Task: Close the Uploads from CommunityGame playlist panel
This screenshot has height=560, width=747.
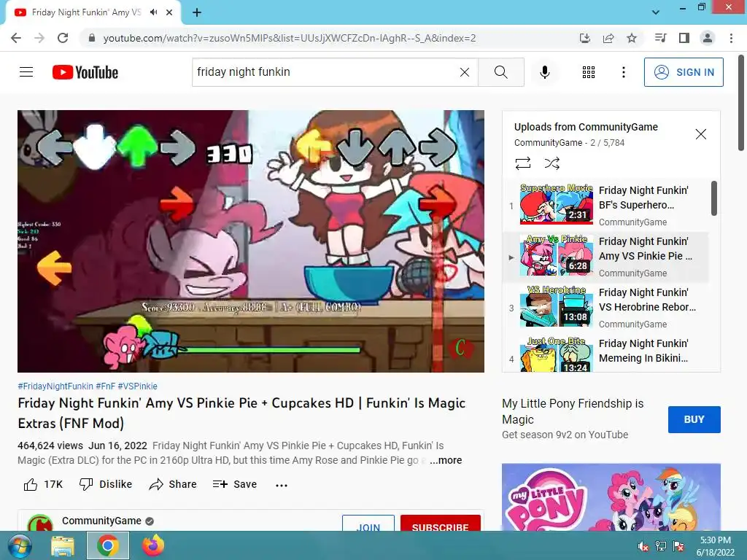Action: tap(701, 134)
